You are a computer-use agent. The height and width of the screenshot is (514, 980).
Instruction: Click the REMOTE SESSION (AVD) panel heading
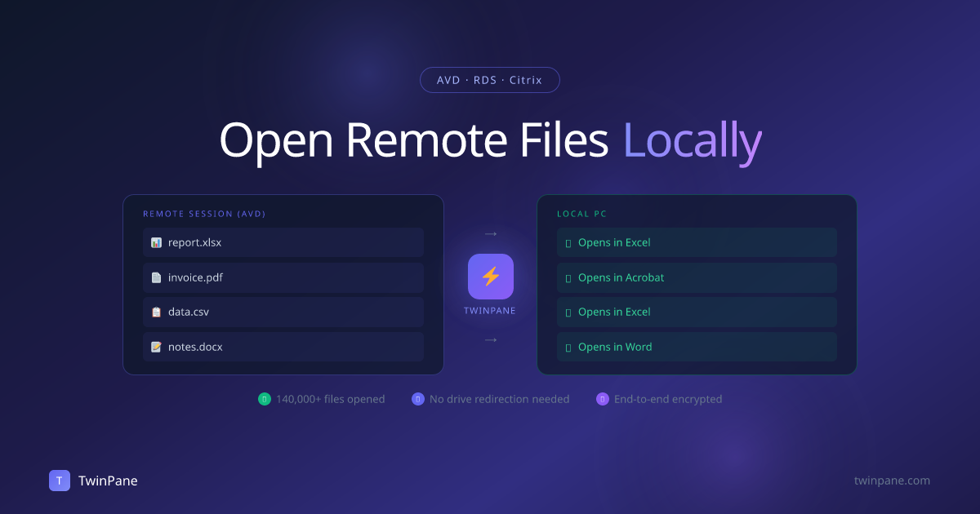pos(204,214)
